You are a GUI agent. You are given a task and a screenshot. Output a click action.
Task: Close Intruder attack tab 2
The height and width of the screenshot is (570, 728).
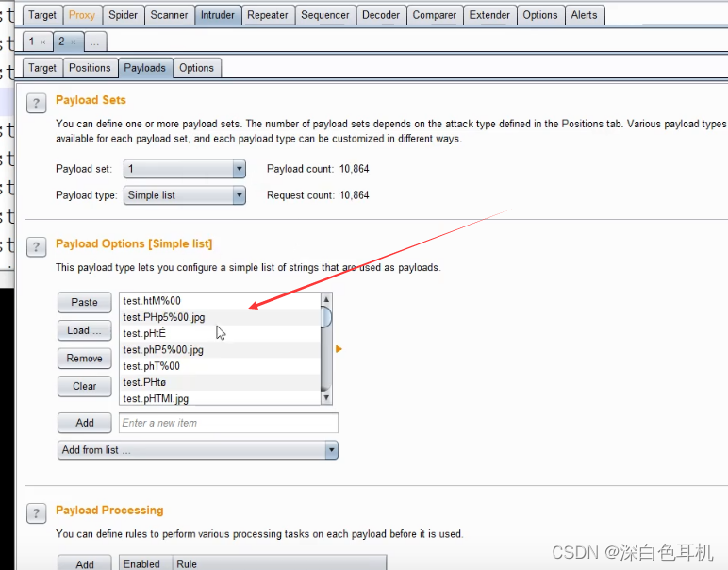(x=74, y=42)
